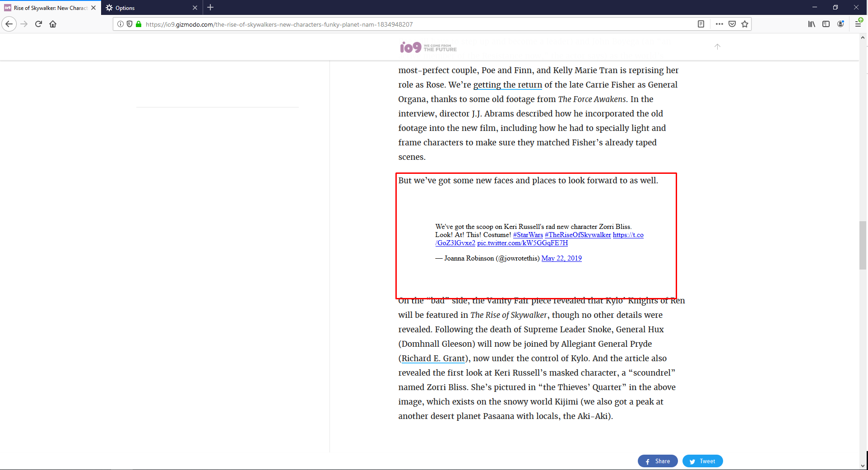Viewport: 868px width, 470px height.
Task: Open the 'getting the return' link
Action: coord(507,84)
